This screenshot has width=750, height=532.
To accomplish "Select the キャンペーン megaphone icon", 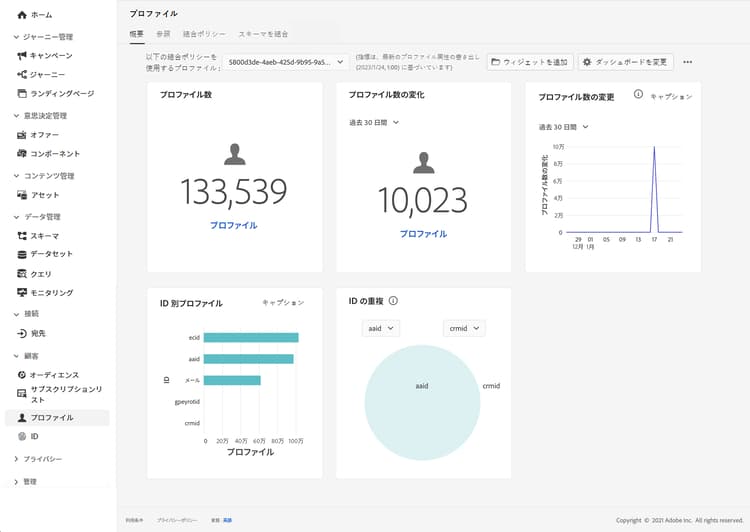I will 22,55.
